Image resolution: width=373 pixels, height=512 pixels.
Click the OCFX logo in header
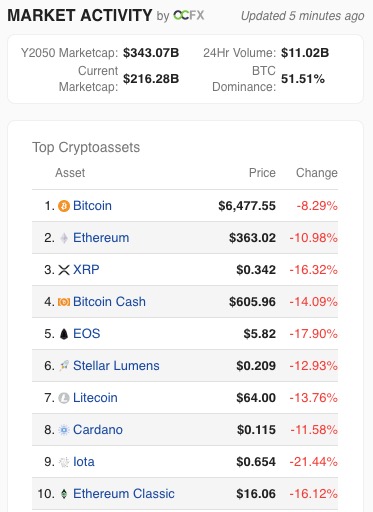coord(189,15)
